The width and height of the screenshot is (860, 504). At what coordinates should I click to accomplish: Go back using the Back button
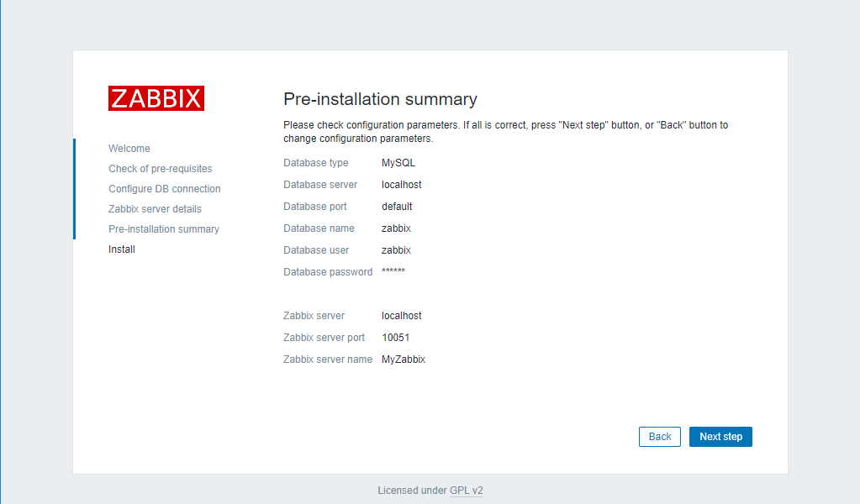pyautogui.click(x=660, y=437)
